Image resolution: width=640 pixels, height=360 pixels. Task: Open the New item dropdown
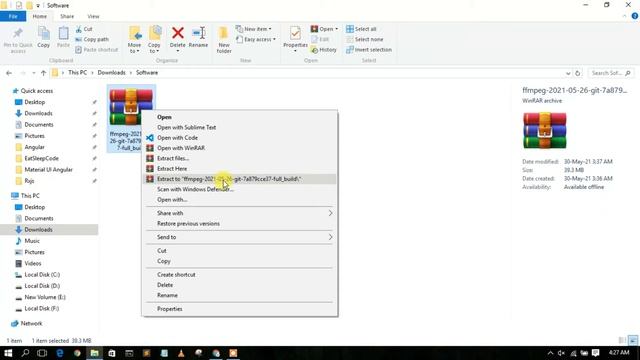[x=253, y=29]
